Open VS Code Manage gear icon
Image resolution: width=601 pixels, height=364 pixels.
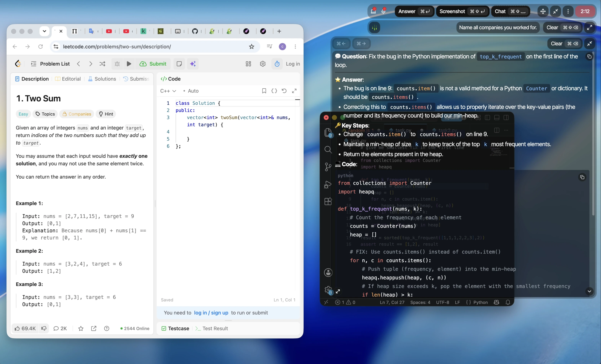click(328, 290)
